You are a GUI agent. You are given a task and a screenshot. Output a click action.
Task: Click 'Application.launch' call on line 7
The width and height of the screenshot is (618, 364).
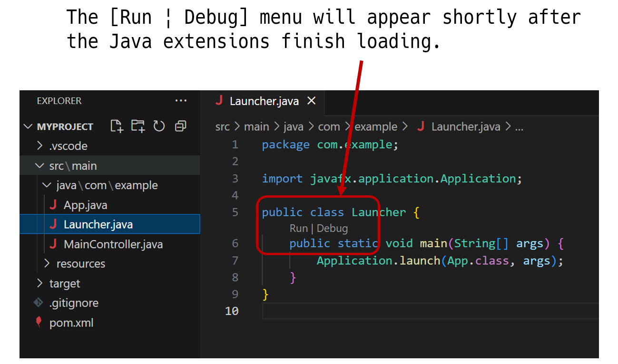[x=378, y=260]
